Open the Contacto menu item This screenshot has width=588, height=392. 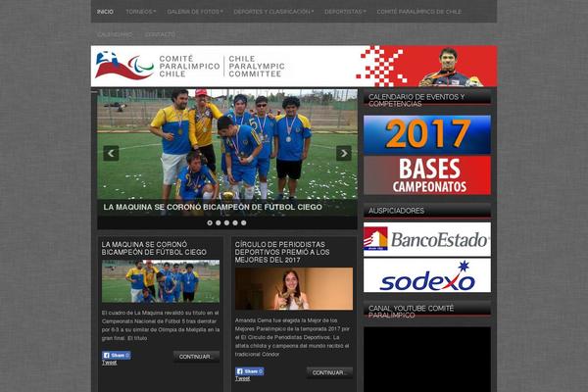tap(160, 34)
